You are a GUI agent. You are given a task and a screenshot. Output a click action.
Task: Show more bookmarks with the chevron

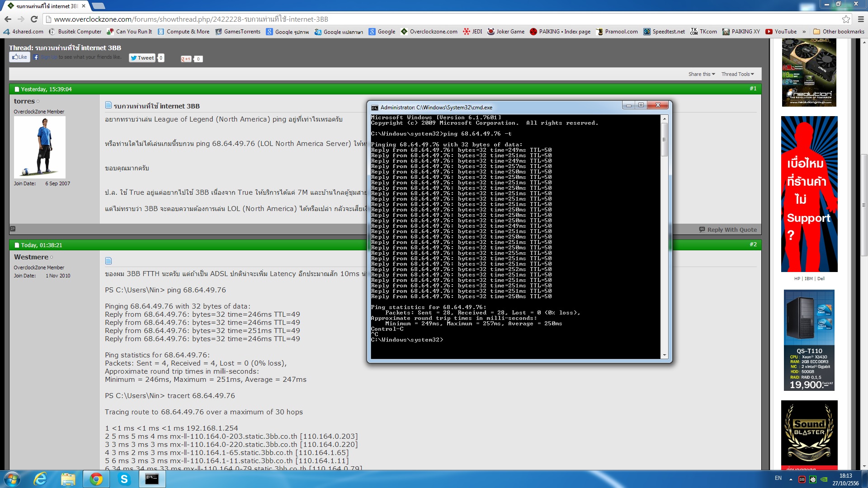[x=804, y=32]
